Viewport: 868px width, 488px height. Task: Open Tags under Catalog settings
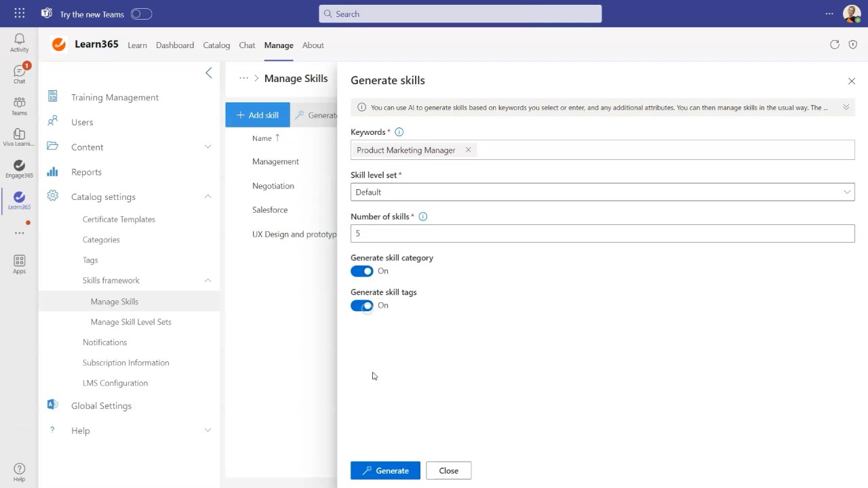click(90, 260)
